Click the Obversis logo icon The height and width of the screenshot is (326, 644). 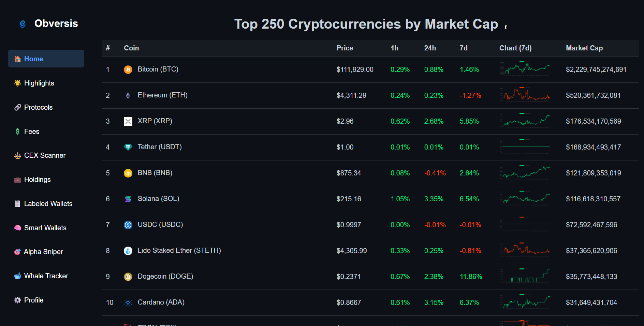pyautogui.click(x=23, y=24)
